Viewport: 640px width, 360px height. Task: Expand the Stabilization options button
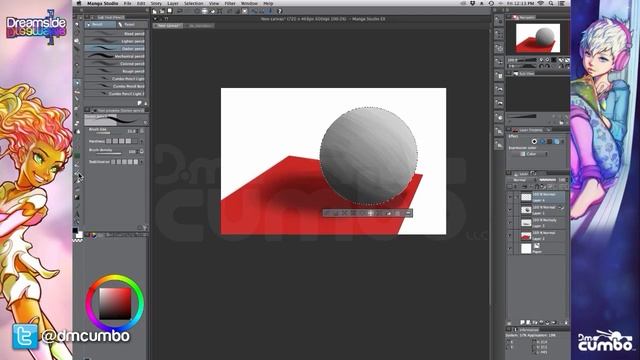[x=142, y=162]
